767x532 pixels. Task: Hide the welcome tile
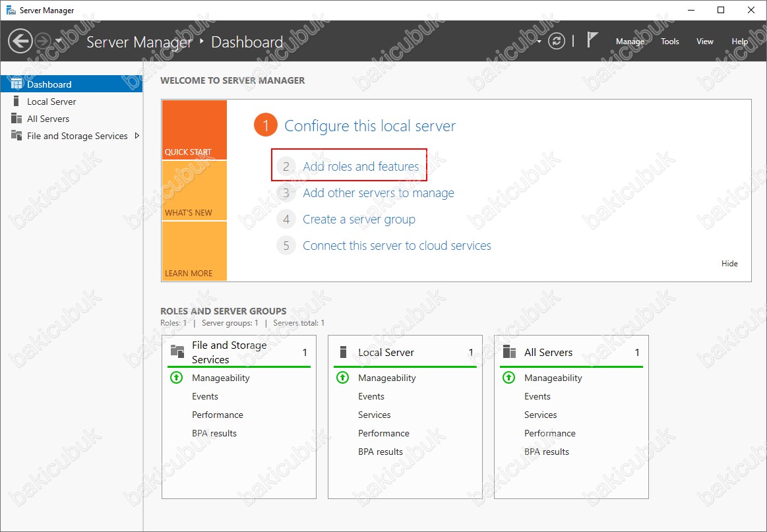729,264
